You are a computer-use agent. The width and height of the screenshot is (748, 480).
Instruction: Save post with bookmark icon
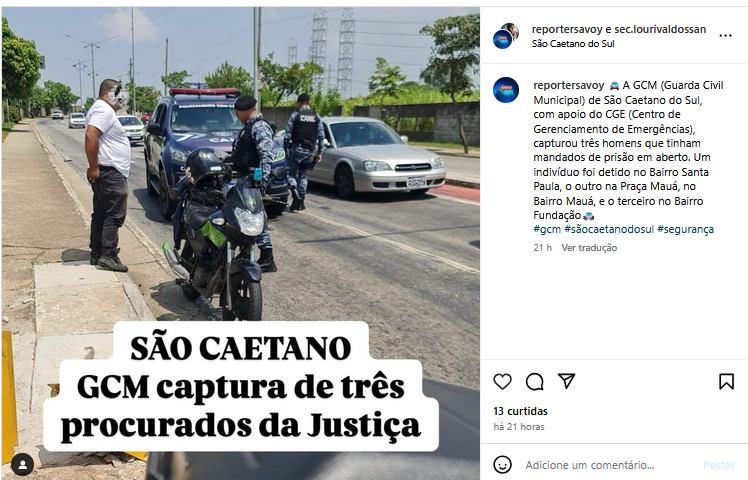726,381
